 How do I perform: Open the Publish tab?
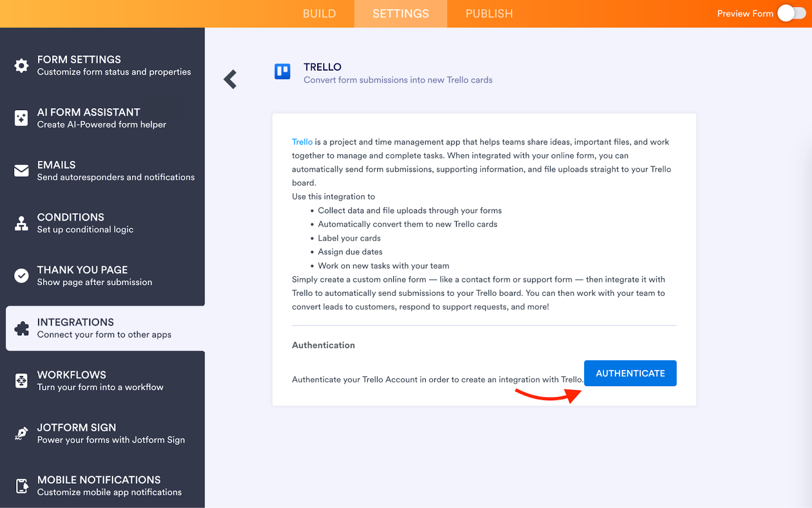(x=489, y=14)
